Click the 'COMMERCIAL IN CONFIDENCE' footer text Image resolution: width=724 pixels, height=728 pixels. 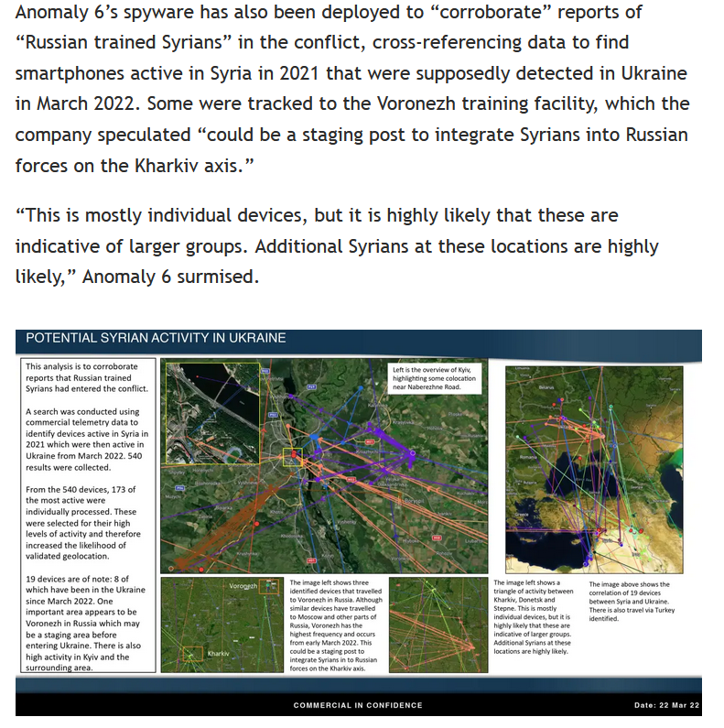tap(358, 705)
